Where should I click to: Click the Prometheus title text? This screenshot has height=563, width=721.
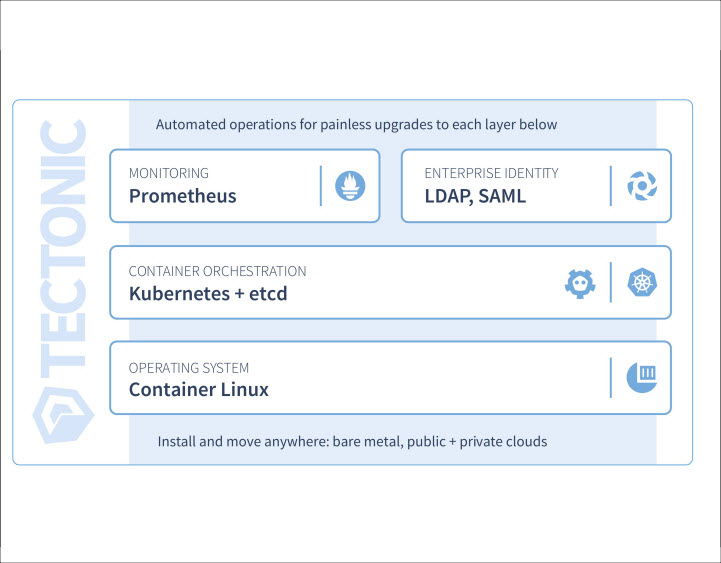pos(183,196)
